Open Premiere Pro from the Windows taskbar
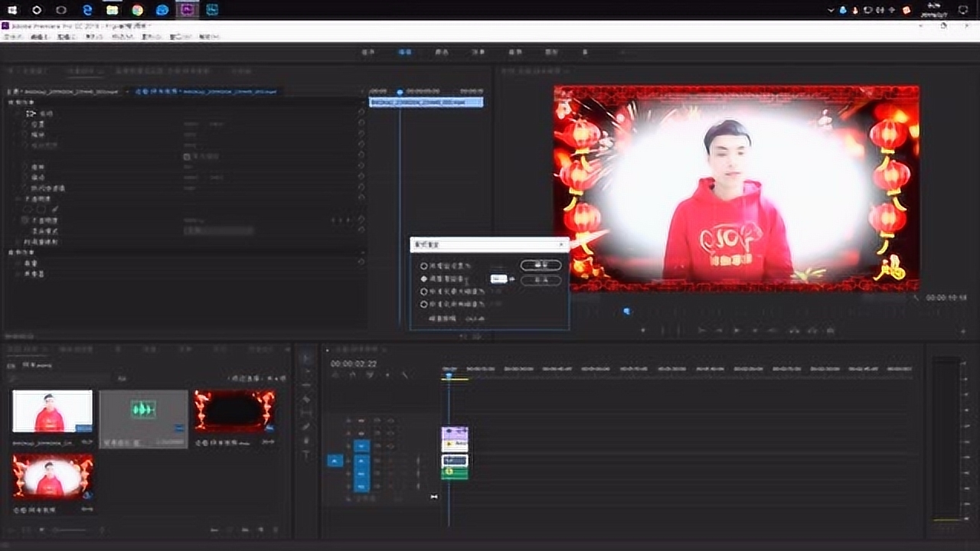This screenshot has width=980, height=551. pos(187,10)
